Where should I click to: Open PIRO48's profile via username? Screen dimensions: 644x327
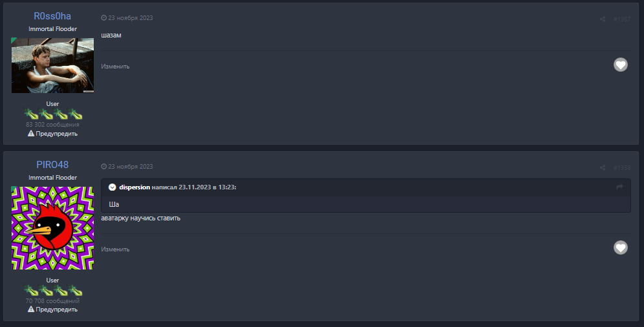tap(52, 165)
